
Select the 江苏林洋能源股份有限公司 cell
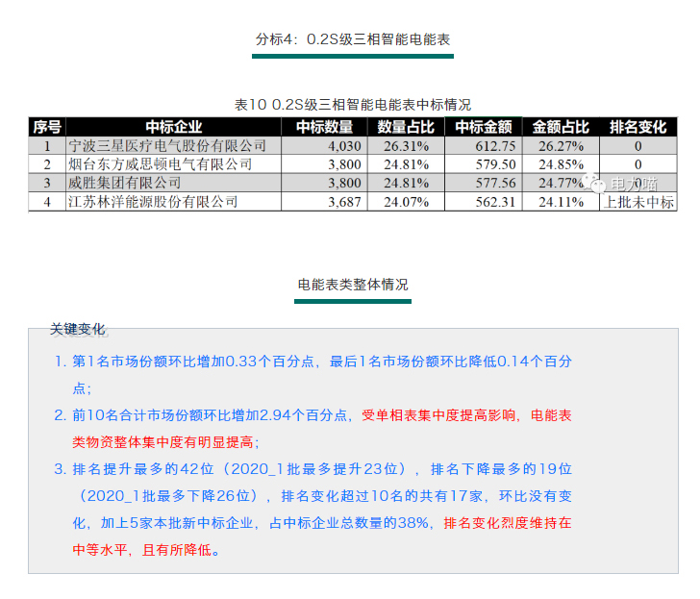(x=153, y=202)
